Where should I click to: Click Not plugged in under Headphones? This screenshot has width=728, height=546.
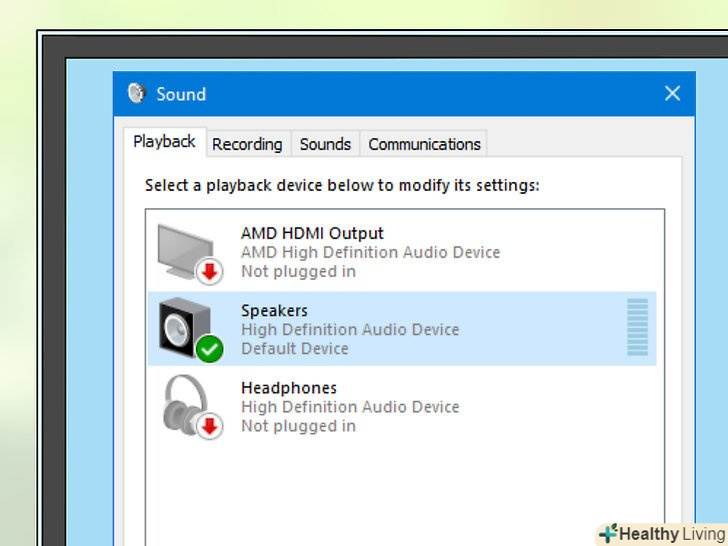(298, 426)
